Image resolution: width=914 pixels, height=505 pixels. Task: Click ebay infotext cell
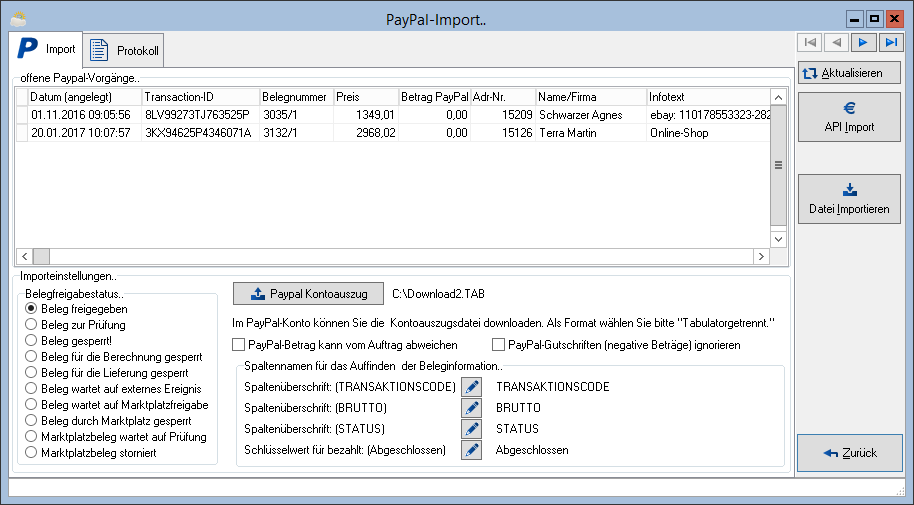click(710, 115)
